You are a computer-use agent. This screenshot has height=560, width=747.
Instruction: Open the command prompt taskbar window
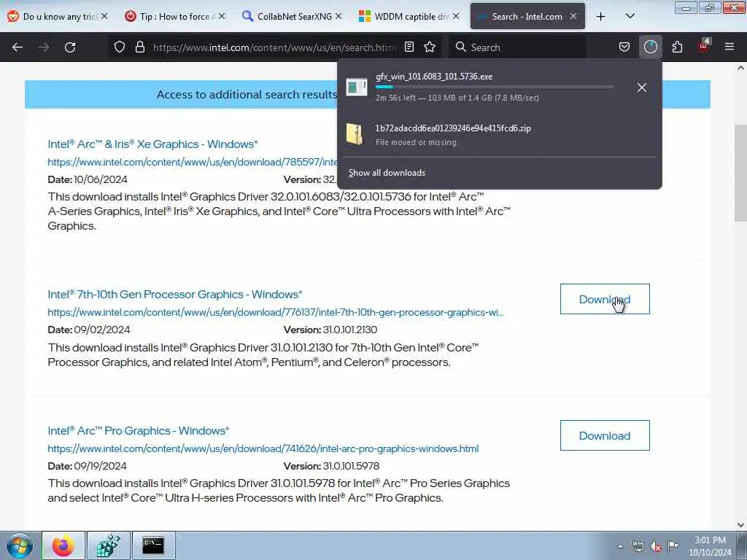[153, 545]
